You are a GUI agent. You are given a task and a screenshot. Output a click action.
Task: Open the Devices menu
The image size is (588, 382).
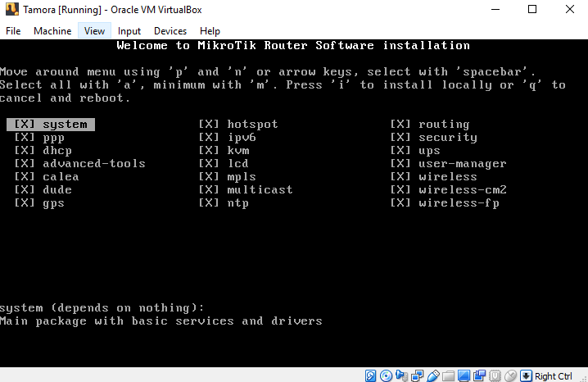(x=170, y=31)
